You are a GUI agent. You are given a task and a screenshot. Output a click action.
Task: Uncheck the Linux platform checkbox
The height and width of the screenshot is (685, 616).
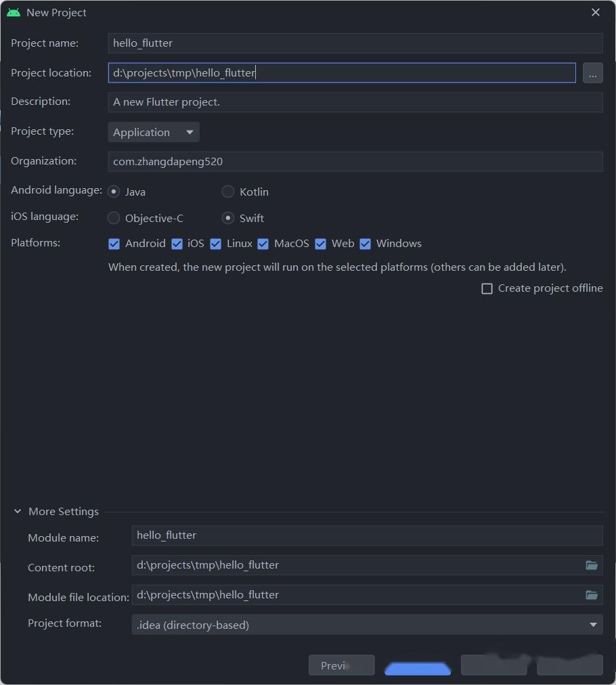215,244
